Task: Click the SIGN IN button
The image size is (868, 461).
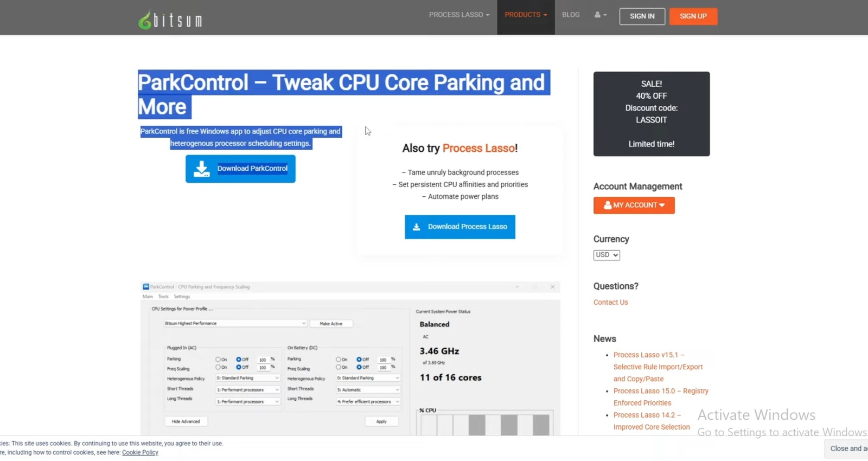Action: 642,16
